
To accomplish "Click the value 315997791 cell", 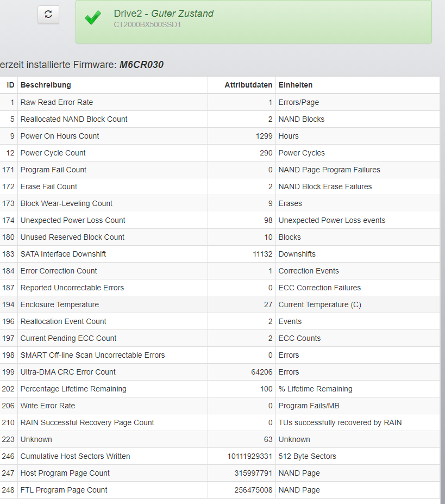I will point(253,473).
